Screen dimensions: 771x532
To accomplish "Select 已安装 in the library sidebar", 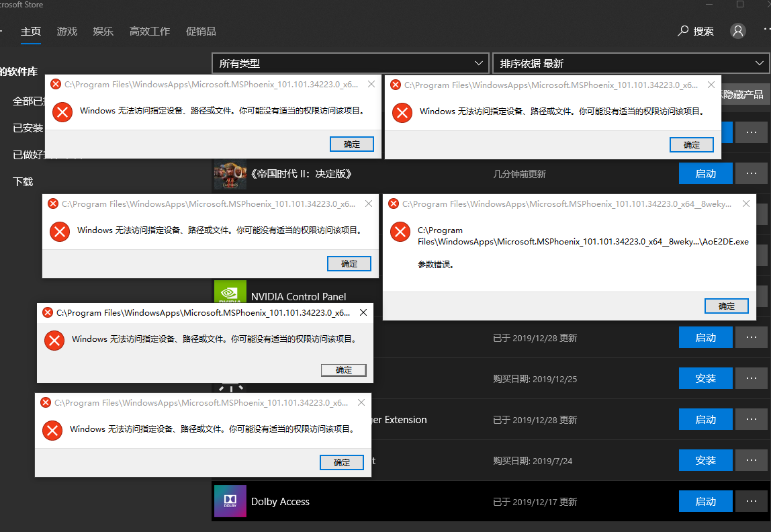I will (x=28, y=128).
